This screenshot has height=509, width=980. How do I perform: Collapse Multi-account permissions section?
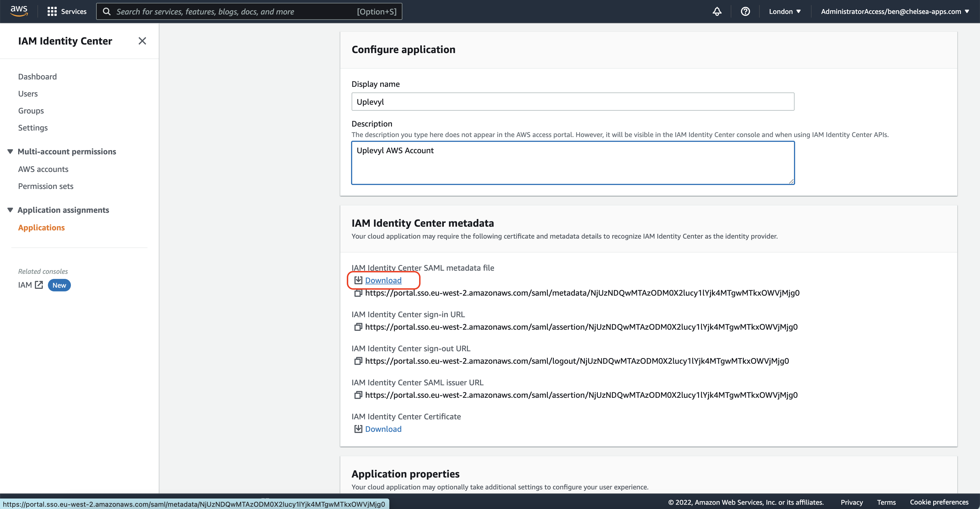10,152
